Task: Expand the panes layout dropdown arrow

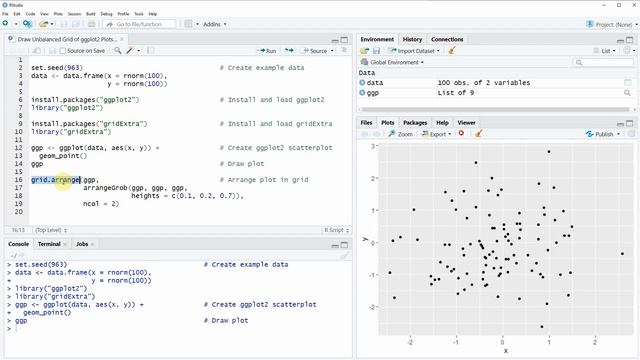Action: pyautogui.click(x=198, y=24)
